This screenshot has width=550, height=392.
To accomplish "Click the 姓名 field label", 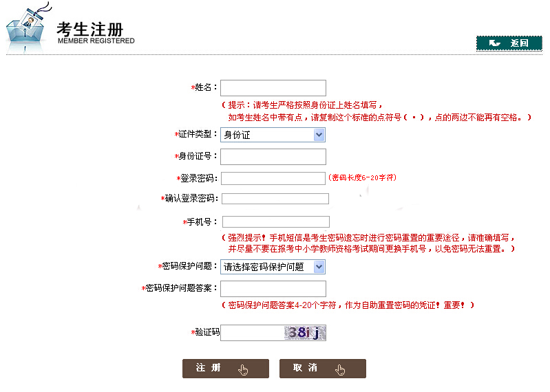I will coord(204,87).
